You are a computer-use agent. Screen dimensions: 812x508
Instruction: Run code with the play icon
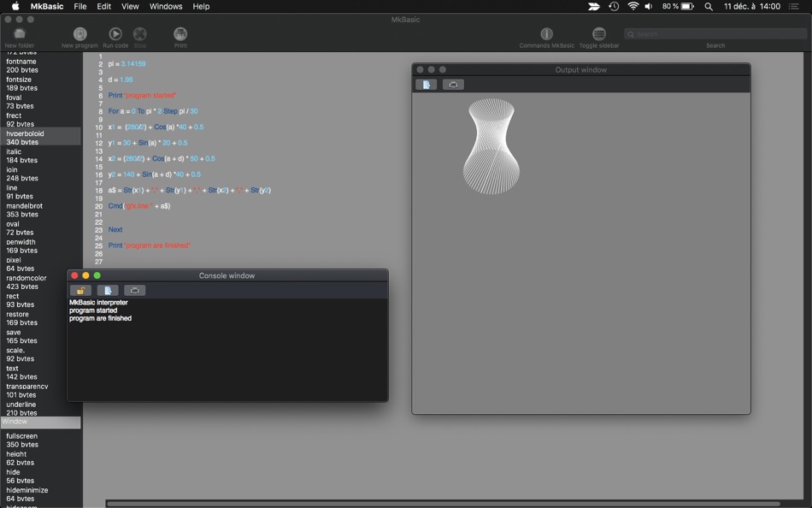pyautogui.click(x=115, y=34)
